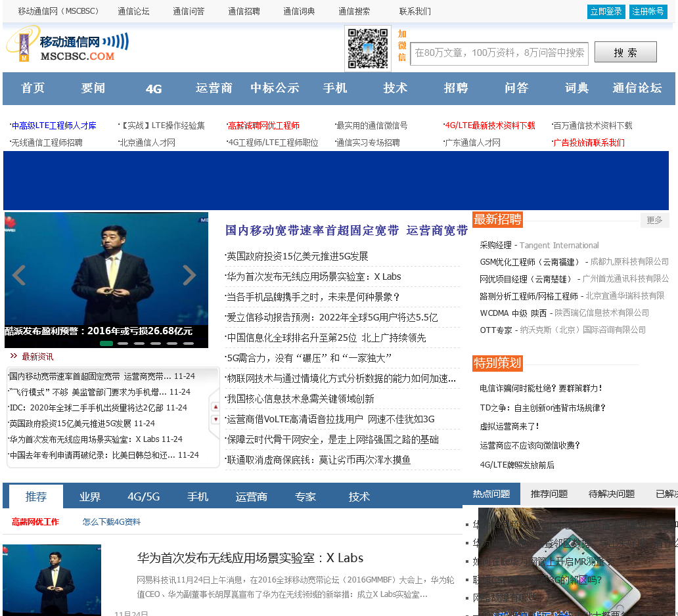This screenshot has height=616, width=678.
Task: Click 通信招聘 in top utility bar
Action: (x=244, y=12)
